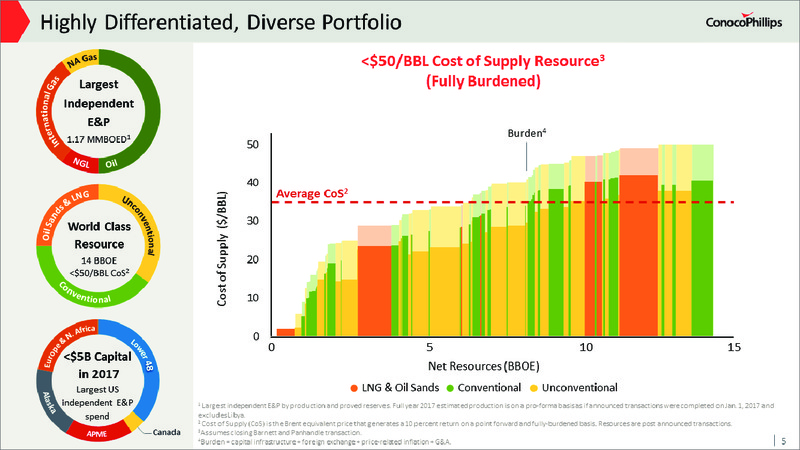This screenshot has height=450, width=800.
Task: Click the 'Lower 48' ring segment label
Action: 142,355
